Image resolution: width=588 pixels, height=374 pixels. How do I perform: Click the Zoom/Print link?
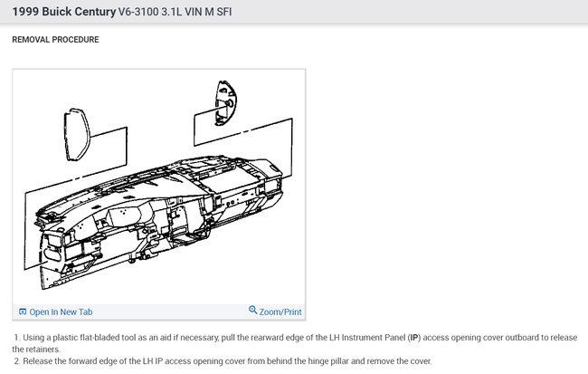(280, 312)
